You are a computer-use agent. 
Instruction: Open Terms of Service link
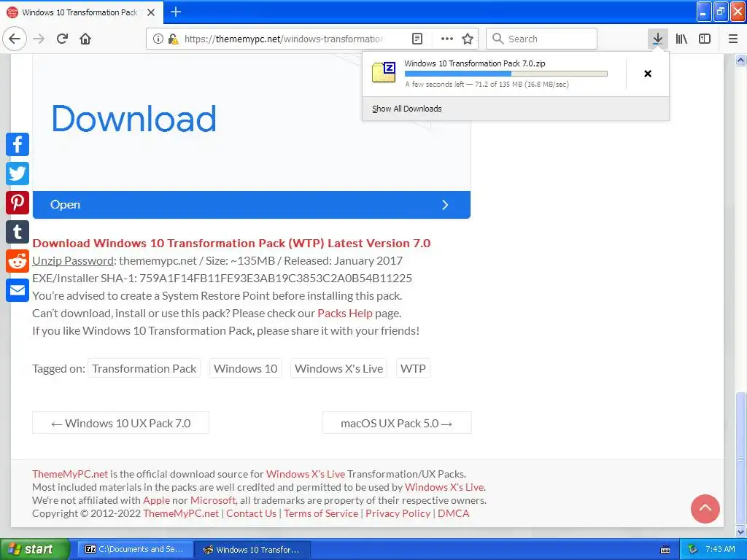point(321,513)
